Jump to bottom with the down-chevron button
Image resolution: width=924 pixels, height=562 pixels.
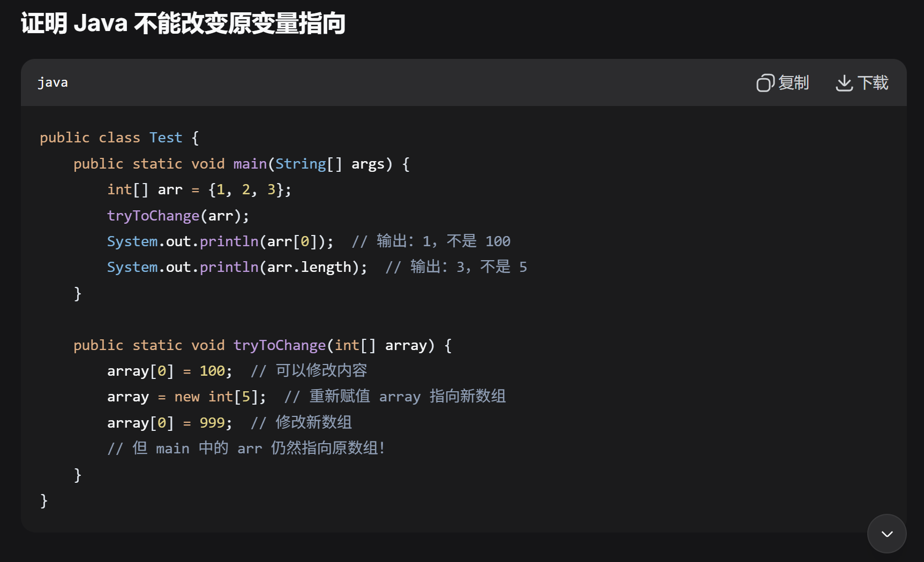[887, 534]
